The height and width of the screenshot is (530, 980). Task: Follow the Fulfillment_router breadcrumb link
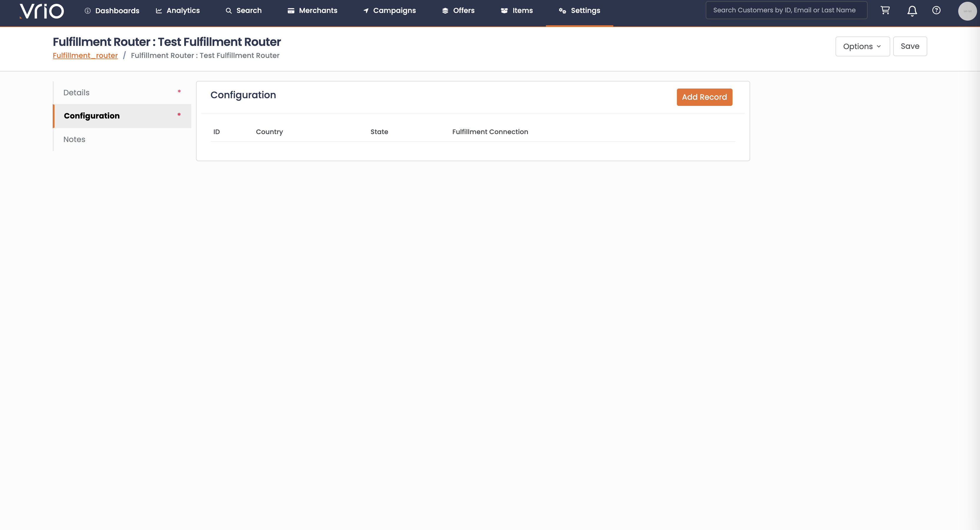85,56
